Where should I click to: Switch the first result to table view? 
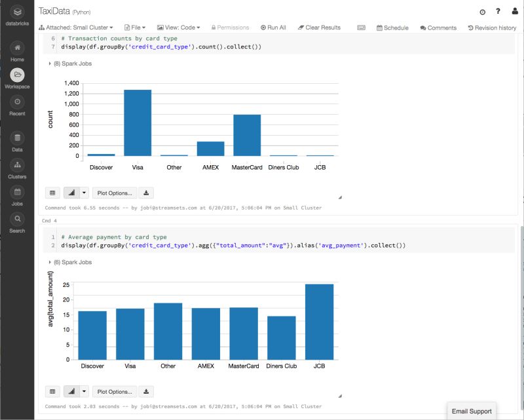(52, 192)
